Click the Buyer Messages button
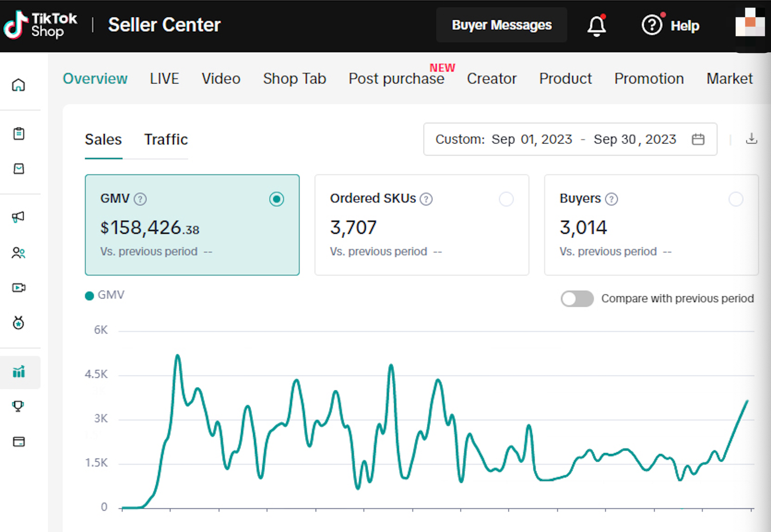 click(501, 25)
